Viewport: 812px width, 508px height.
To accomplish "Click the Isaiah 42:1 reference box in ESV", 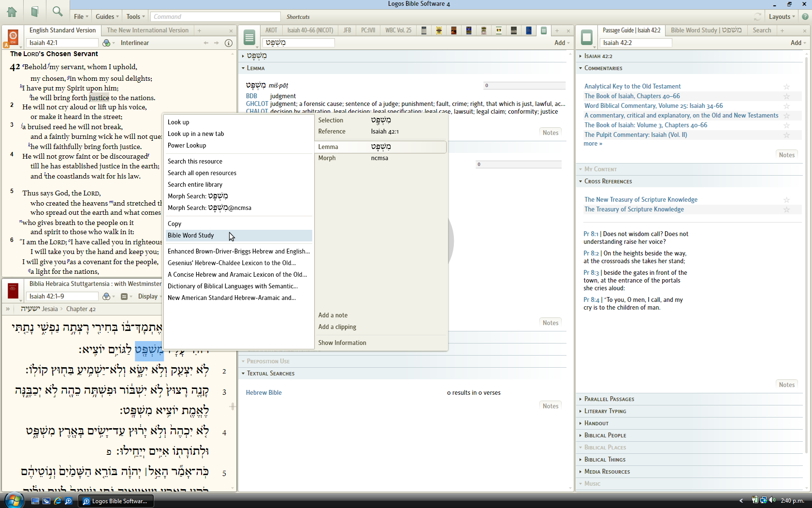I will (63, 43).
